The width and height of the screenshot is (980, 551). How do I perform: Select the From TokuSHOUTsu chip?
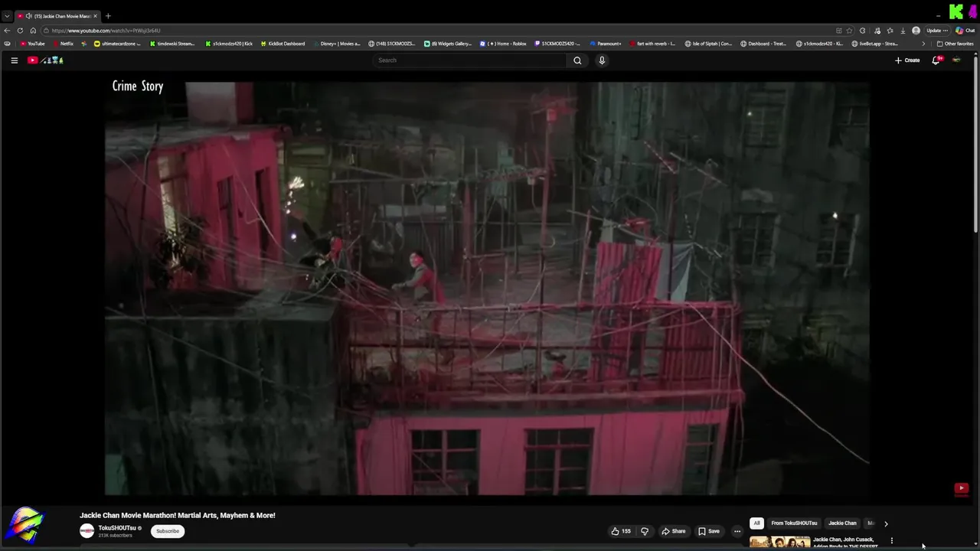point(794,523)
